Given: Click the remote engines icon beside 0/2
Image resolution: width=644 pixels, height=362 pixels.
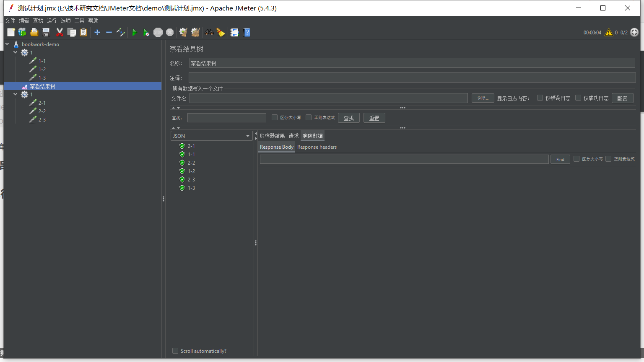Looking at the screenshot, I should pos(634,32).
